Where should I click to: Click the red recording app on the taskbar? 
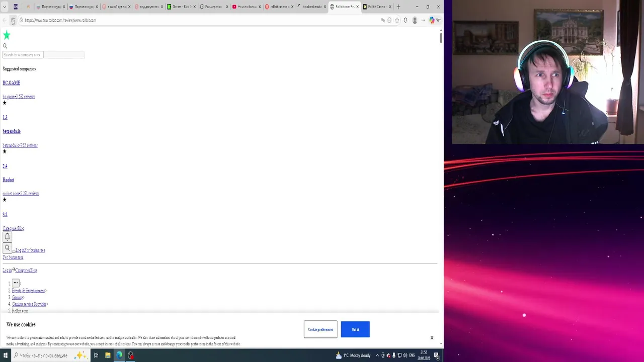click(131, 355)
